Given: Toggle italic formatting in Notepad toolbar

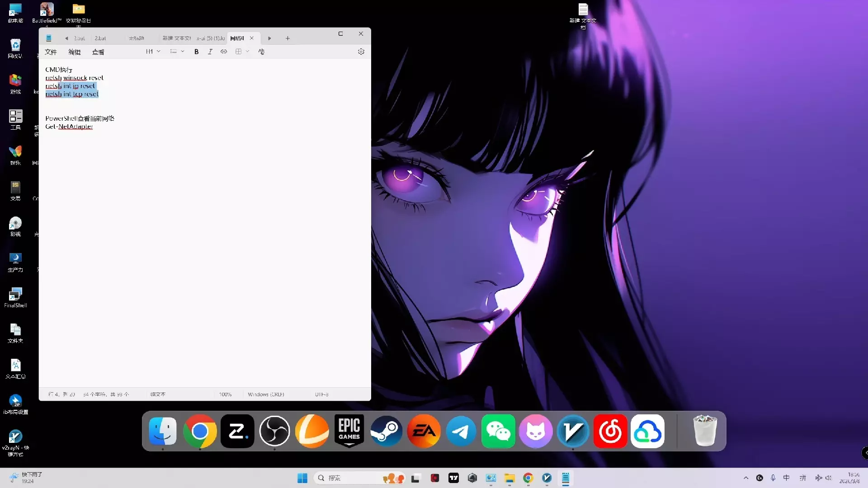Looking at the screenshot, I should (x=210, y=52).
